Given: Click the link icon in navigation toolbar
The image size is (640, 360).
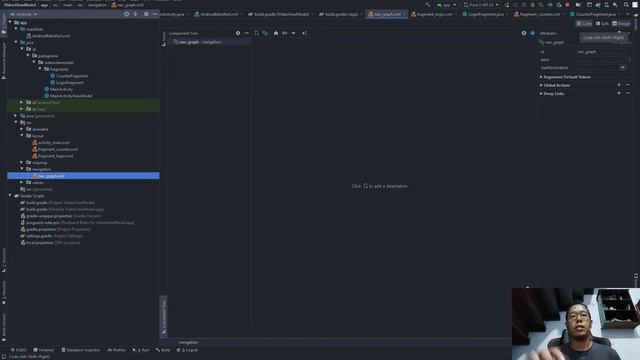Looking at the screenshot, I should (x=284, y=33).
